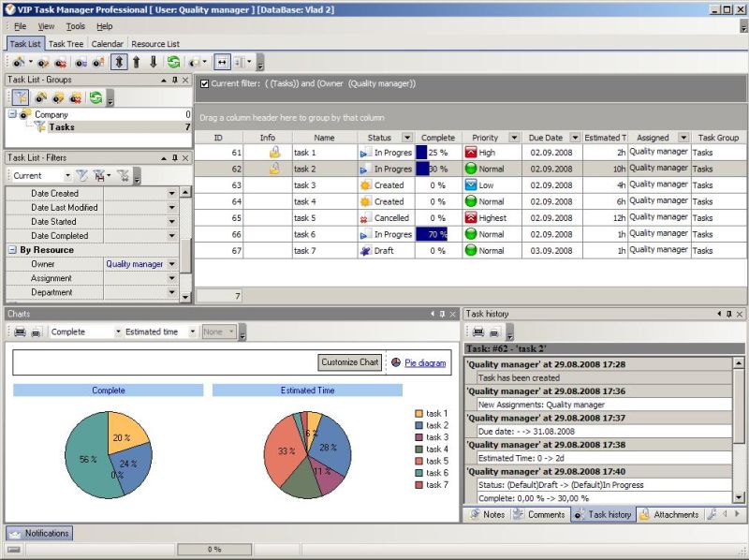The height and width of the screenshot is (560, 749).
Task: Click the move task down arrow icon
Action: point(154,63)
